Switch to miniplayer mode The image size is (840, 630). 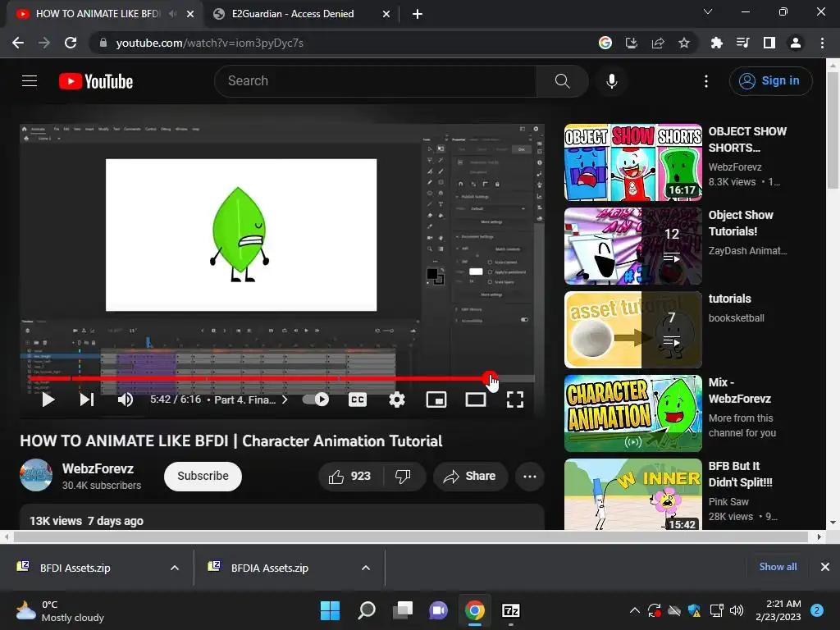[x=436, y=399]
